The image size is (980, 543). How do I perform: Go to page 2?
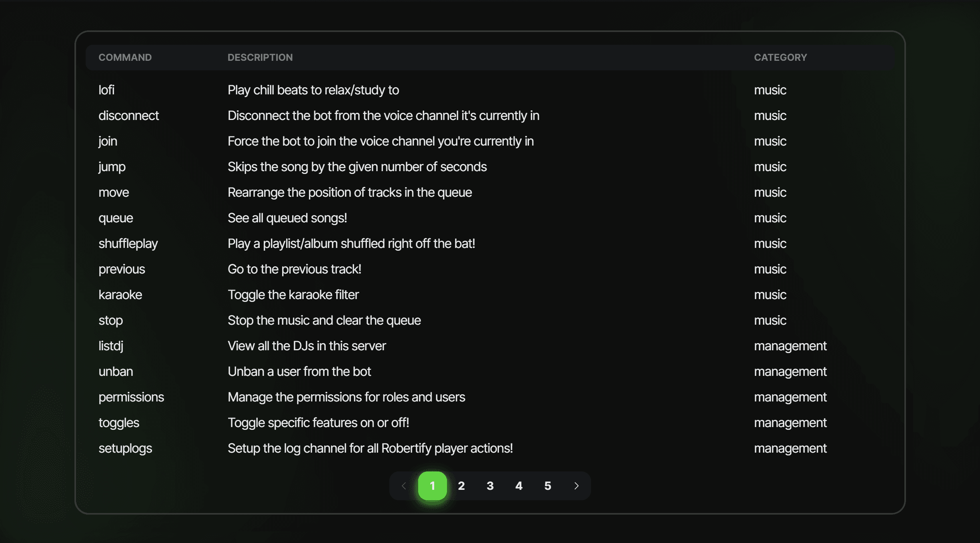461,486
